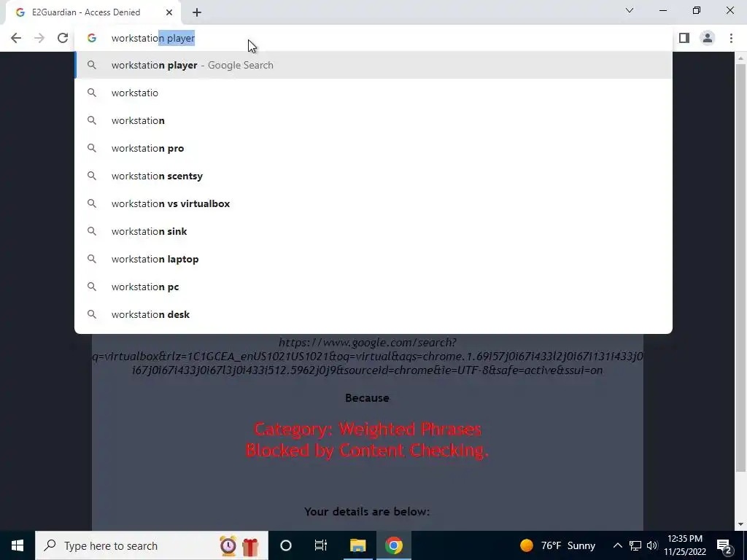Click search icon beside 'workstation pc'
The image size is (747, 560).
(92, 287)
